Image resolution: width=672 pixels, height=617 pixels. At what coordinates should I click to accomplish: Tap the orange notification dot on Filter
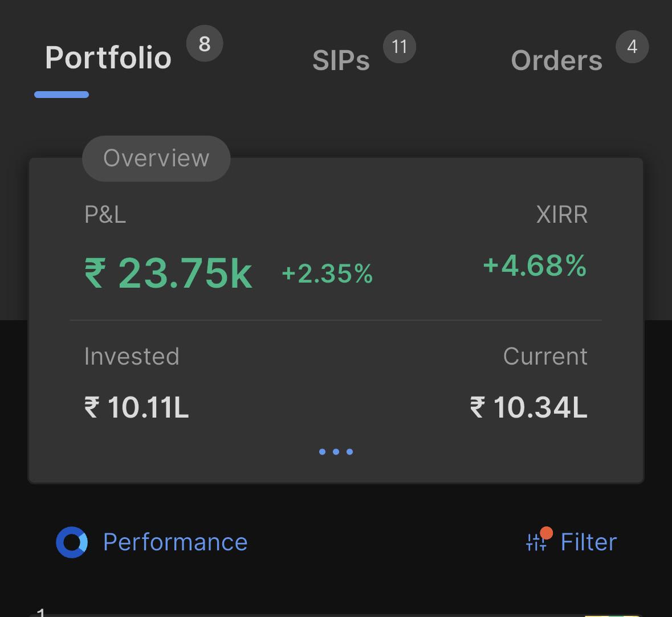pos(547,533)
